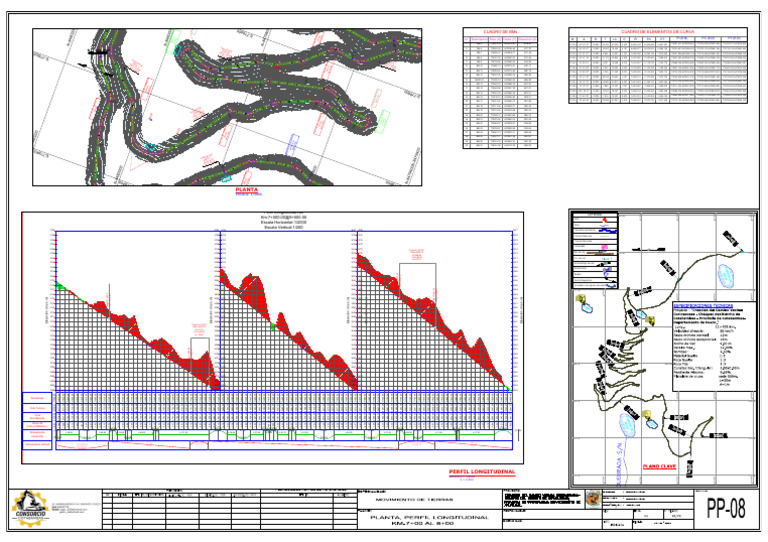Image resolution: width=768 pixels, height=542 pixels.
Task: Select the 'MOVIMIENTO DE TIERRAS' title text
Action: pos(414,500)
